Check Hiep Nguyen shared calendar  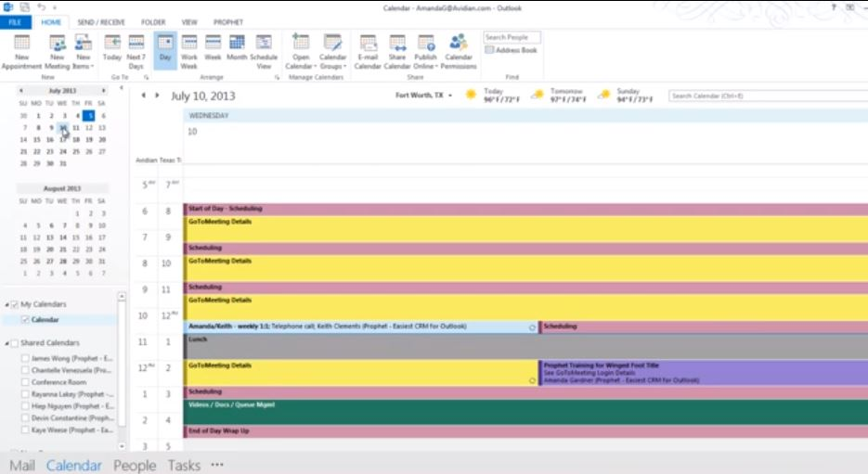25,406
